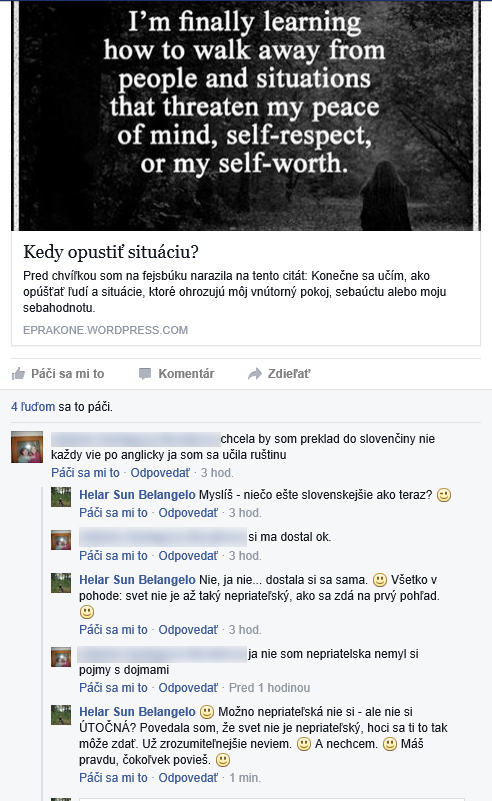Viewport: 492px width, 801px height.
Task: Like the 'Nie, ja nie... dostala' reply
Action: click(113, 629)
